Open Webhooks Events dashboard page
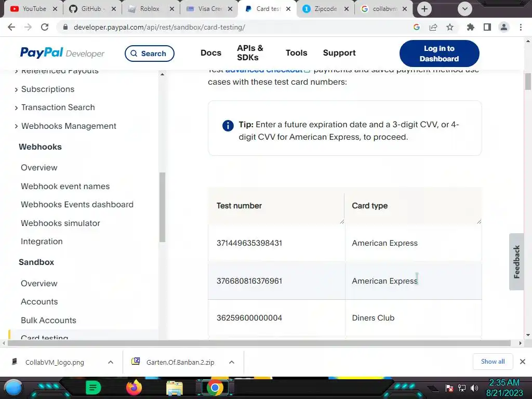 click(x=77, y=205)
